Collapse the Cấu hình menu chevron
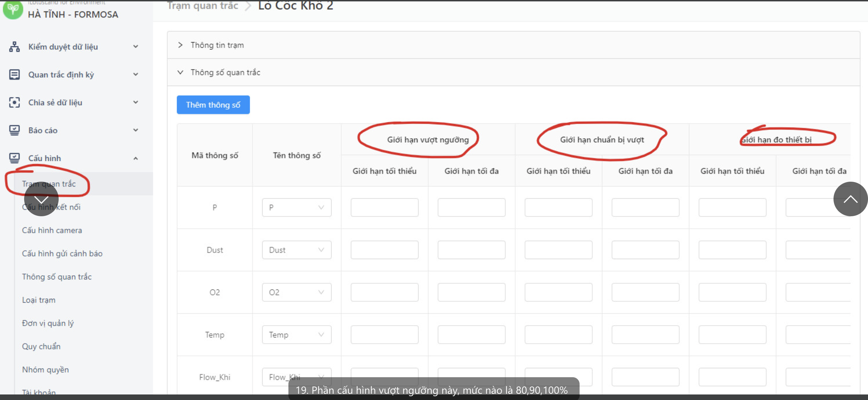Screen dimensions: 868x400 [136, 158]
